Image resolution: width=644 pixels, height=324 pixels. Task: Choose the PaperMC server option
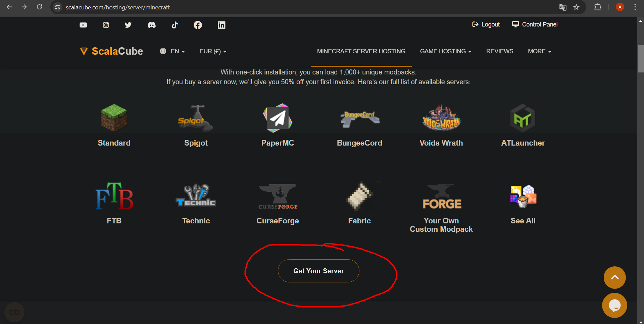click(x=277, y=126)
